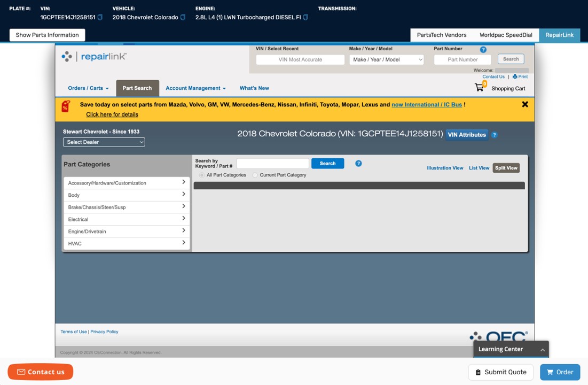588x385 pixels.
Task: Copy the VIN using its clipboard icon
Action: (100, 17)
